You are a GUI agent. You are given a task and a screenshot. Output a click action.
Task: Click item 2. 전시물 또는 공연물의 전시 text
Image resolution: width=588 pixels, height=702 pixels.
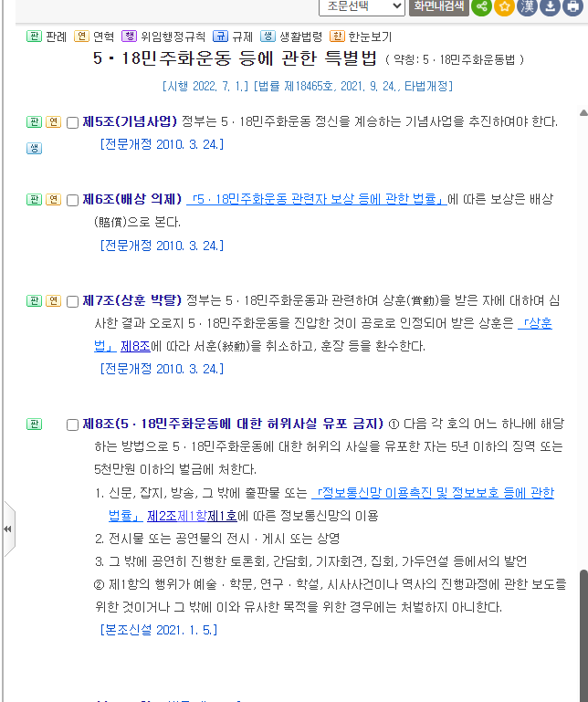pos(217,539)
